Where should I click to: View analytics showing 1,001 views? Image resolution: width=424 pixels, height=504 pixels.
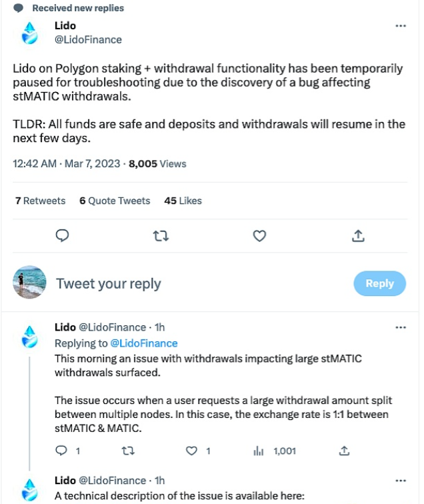275,451
